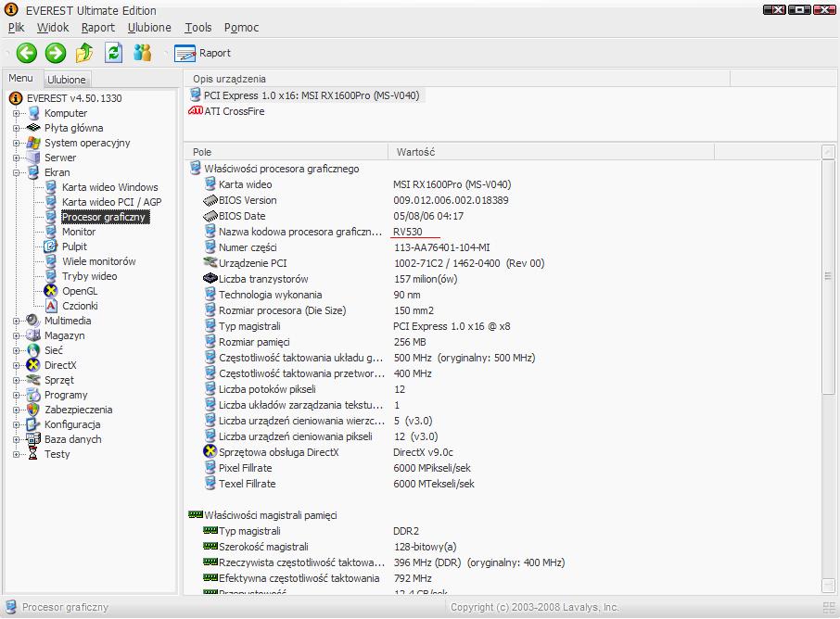Click the Raport toolbar button
The image size is (840, 619).
[202, 53]
